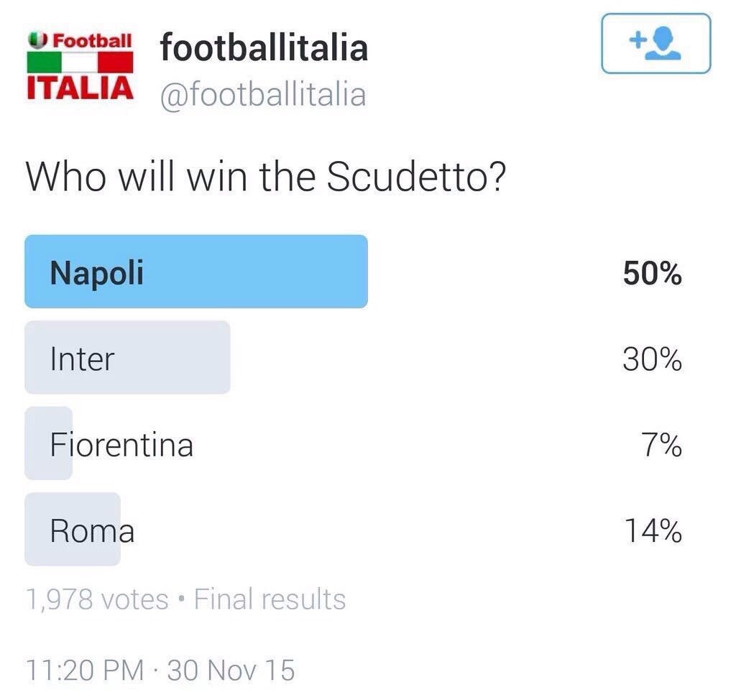This screenshot has width=736, height=700.
Task: Click the 'Who will win the Scudetto?' question
Action: coord(265,178)
